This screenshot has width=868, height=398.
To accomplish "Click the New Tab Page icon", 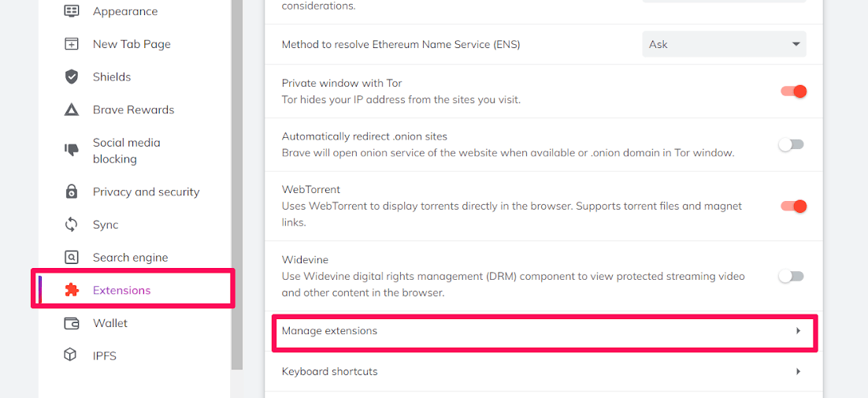I will (x=72, y=44).
